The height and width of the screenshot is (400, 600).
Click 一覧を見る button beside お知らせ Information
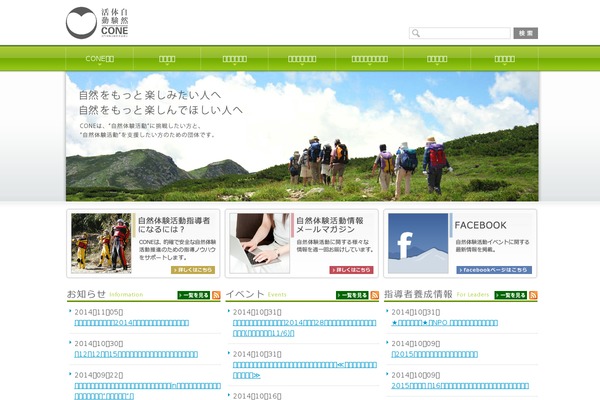pyautogui.click(x=194, y=295)
